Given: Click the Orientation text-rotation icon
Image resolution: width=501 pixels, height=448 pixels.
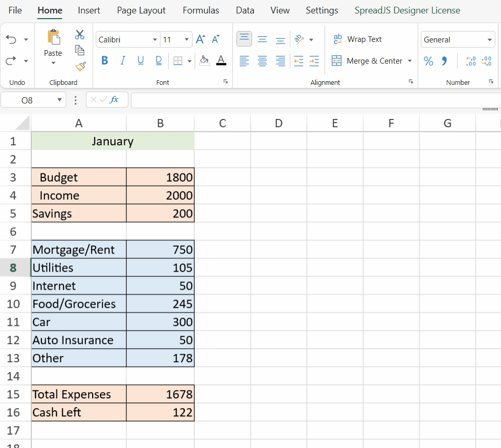Looking at the screenshot, I should pyautogui.click(x=299, y=39).
